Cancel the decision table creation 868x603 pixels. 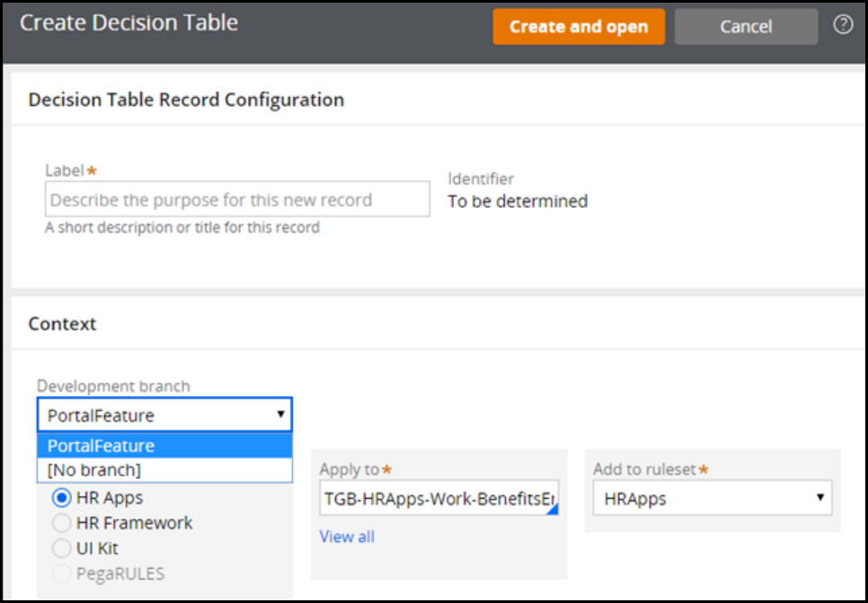[x=746, y=27]
